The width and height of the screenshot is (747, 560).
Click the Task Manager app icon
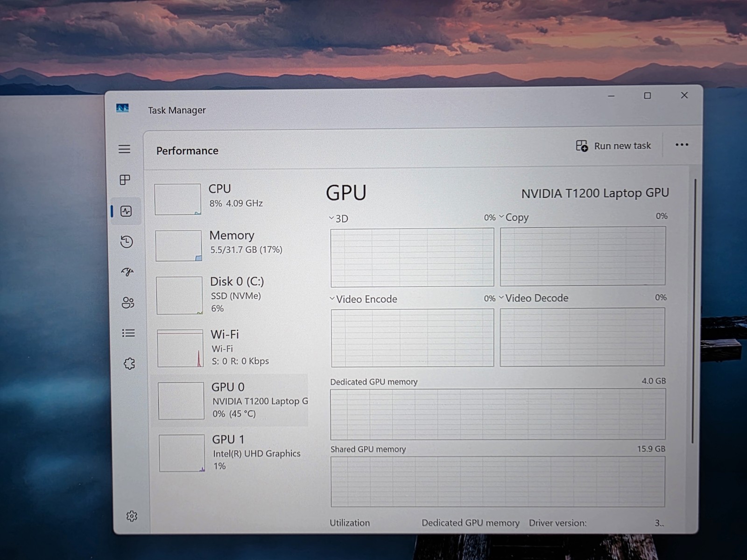[x=122, y=108]
